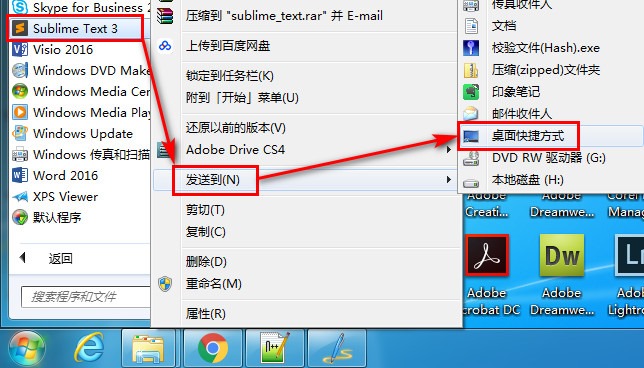This screenshot has width=644, height=368.
Task: Click the Baidu Netdisk upload icon
Action: tap(165, 46)
